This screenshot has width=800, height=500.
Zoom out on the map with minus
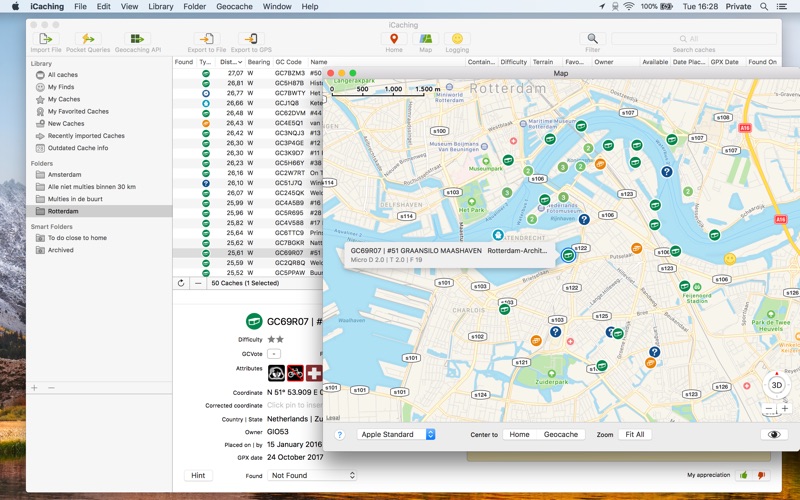tap(769, 408)
